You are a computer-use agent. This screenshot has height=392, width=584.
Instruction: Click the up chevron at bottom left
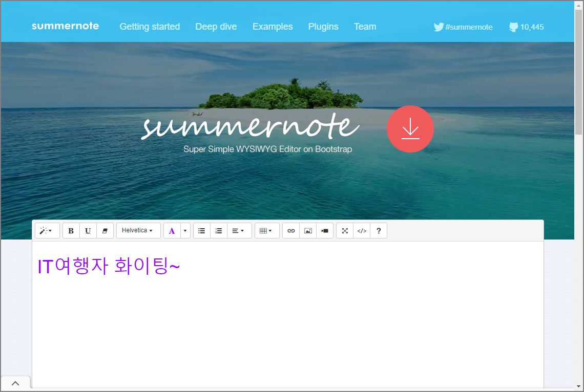click(x=15, y=383)
